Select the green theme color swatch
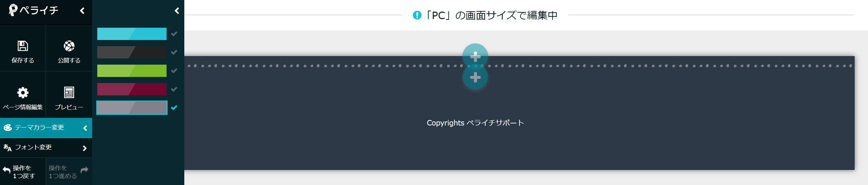The width and height of the screenshot is (868, 185). coord(132,71)
